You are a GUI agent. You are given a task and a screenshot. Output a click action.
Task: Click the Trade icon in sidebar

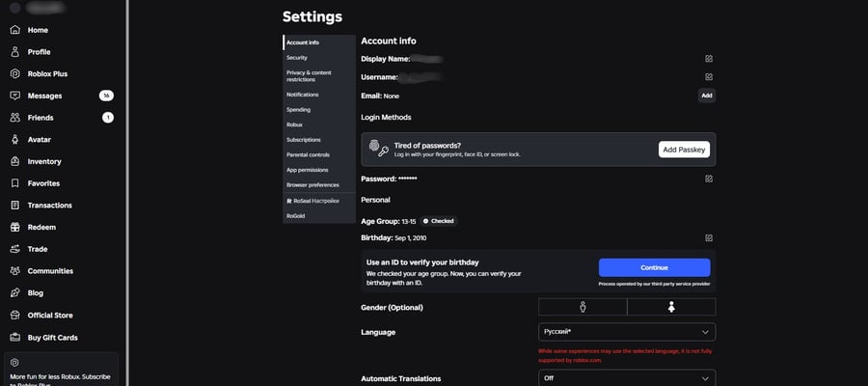tap(14, 249)
